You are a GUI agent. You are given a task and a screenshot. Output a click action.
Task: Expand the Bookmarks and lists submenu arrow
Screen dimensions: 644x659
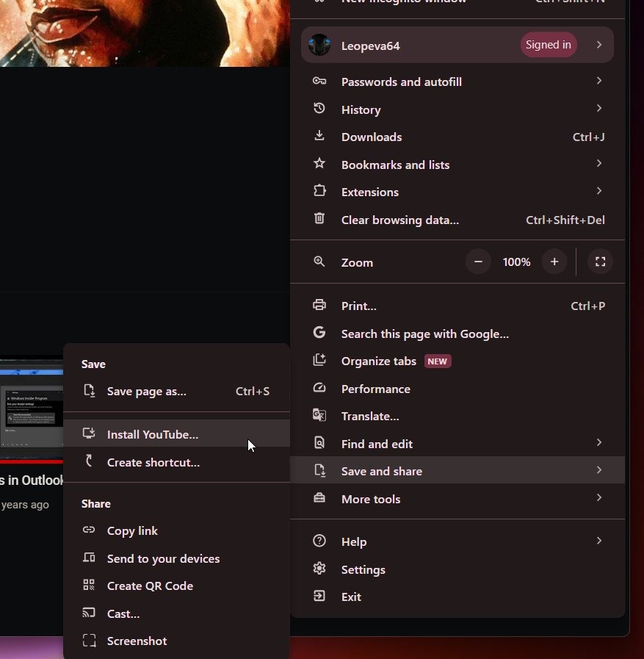599,163
